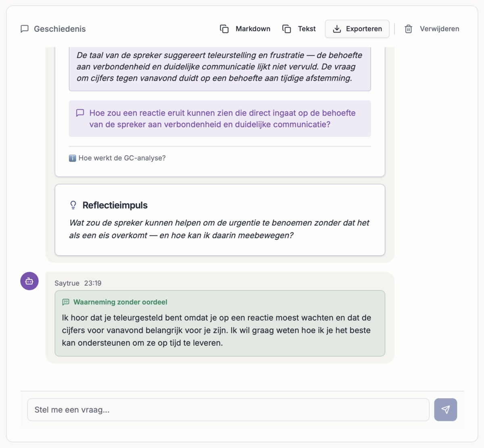
Task: Click the lightbulb icon beside Reflectieimpuls
Action: click(x=73, y=205)
